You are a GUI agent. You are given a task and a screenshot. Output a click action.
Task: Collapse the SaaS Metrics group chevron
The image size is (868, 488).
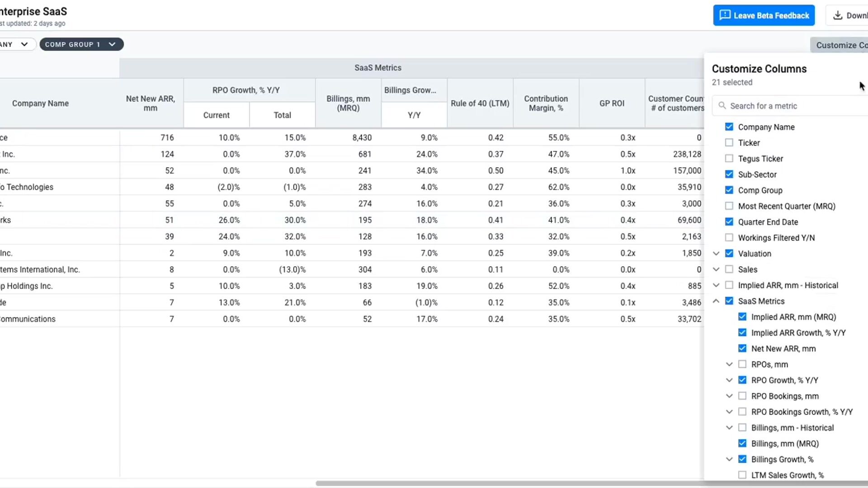716,301
